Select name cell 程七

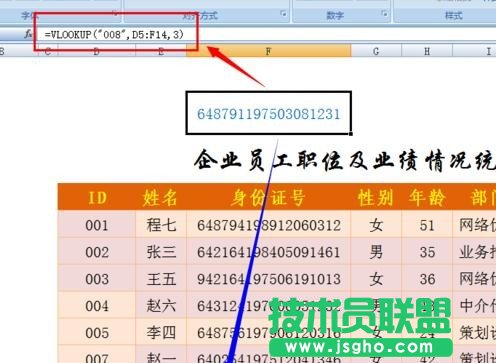(161, 225)
